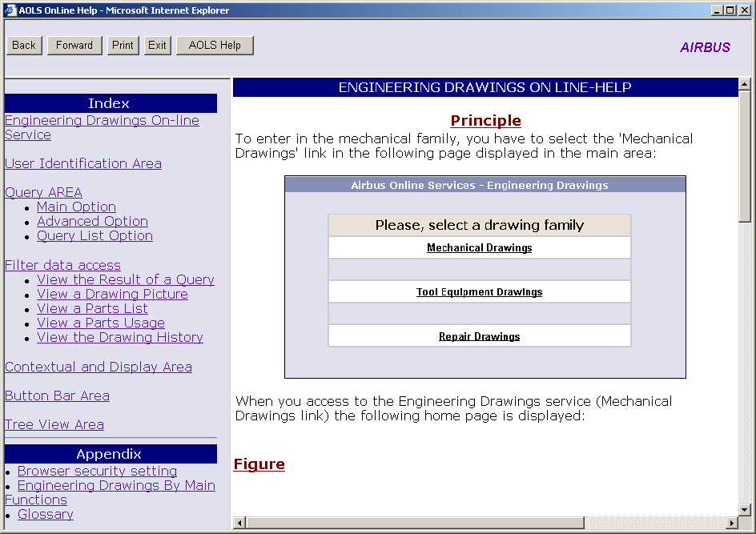Go to User Identification Area
756x534 pixels.
(83, 164)
